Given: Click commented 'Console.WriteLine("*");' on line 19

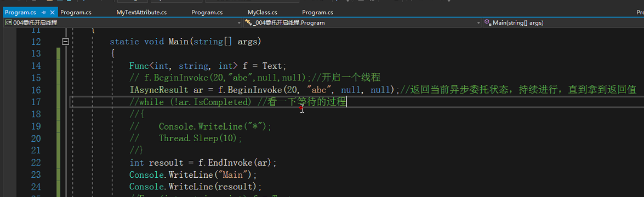Looking at the screenshot, I should 215,126.
